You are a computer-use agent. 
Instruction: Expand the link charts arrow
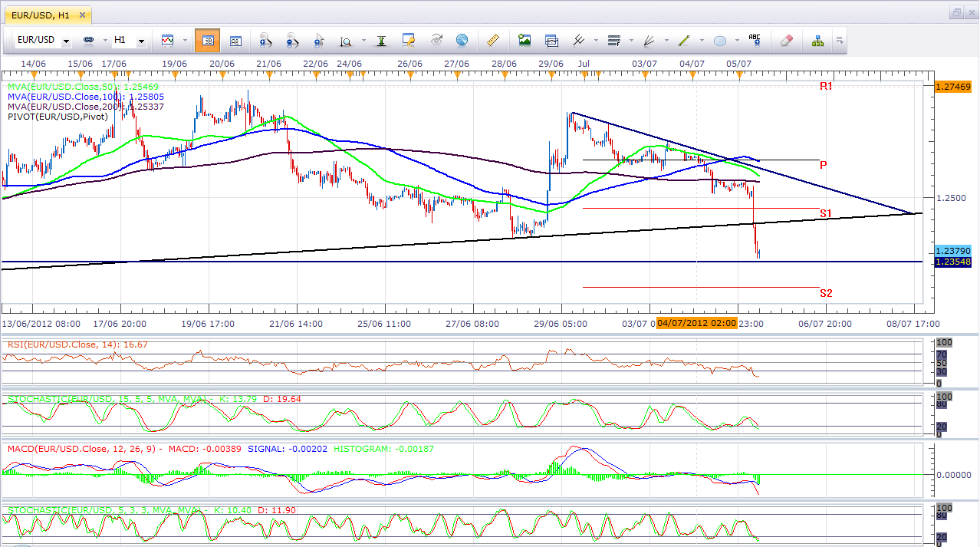[104, 41]
